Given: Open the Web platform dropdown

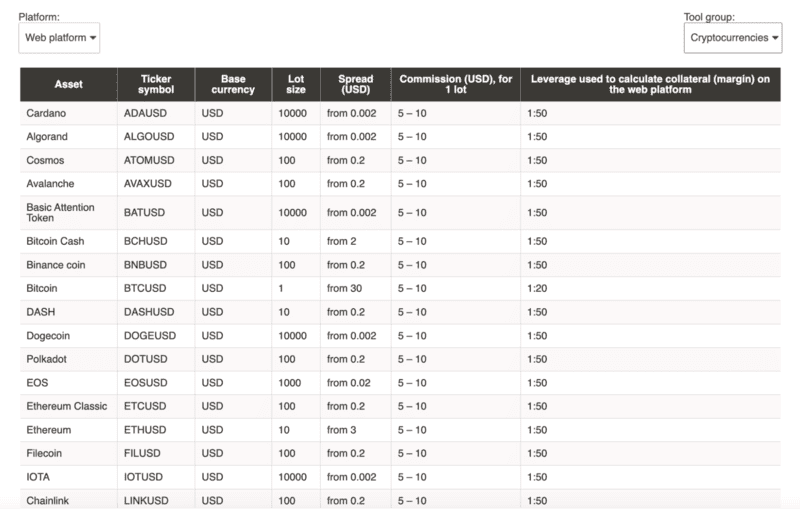Looking at the screenshot, I should 59,38.
